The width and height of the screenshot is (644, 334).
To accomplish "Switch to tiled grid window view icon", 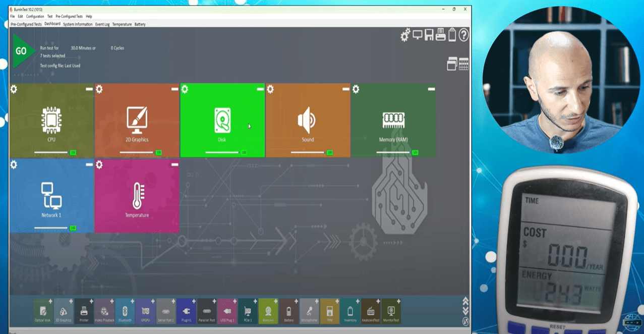I will point(464,64).
